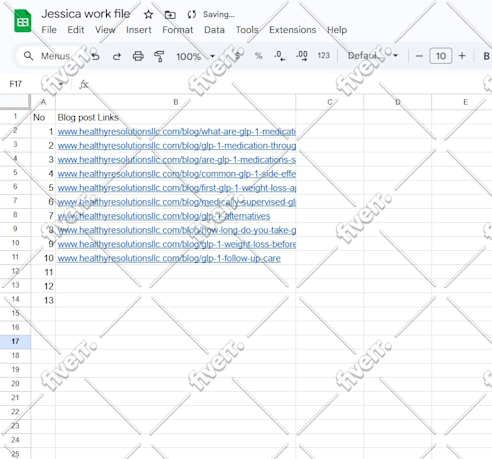Click the font size field showing 10
Screen dimensions: 492x459
tap(441, 56)
